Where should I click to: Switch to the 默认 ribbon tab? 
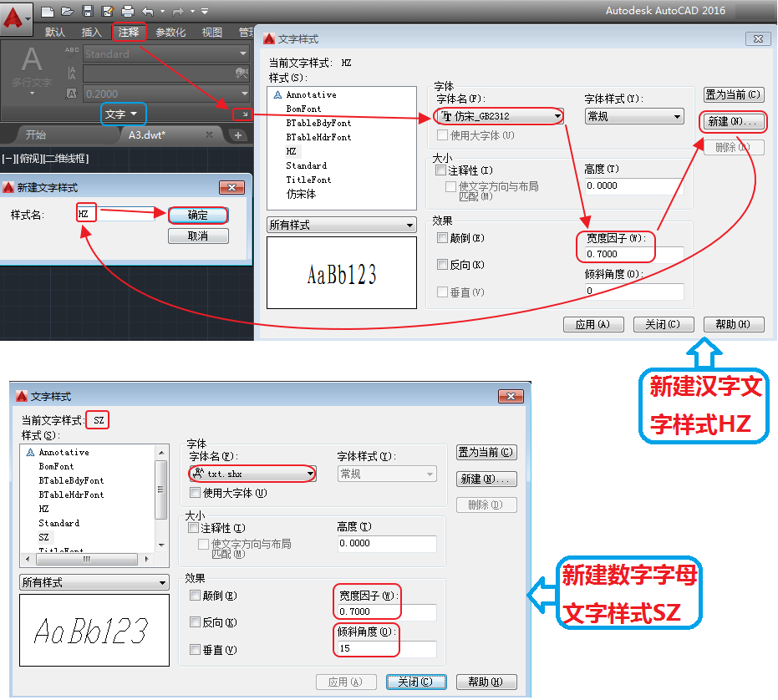click(54, 33)
